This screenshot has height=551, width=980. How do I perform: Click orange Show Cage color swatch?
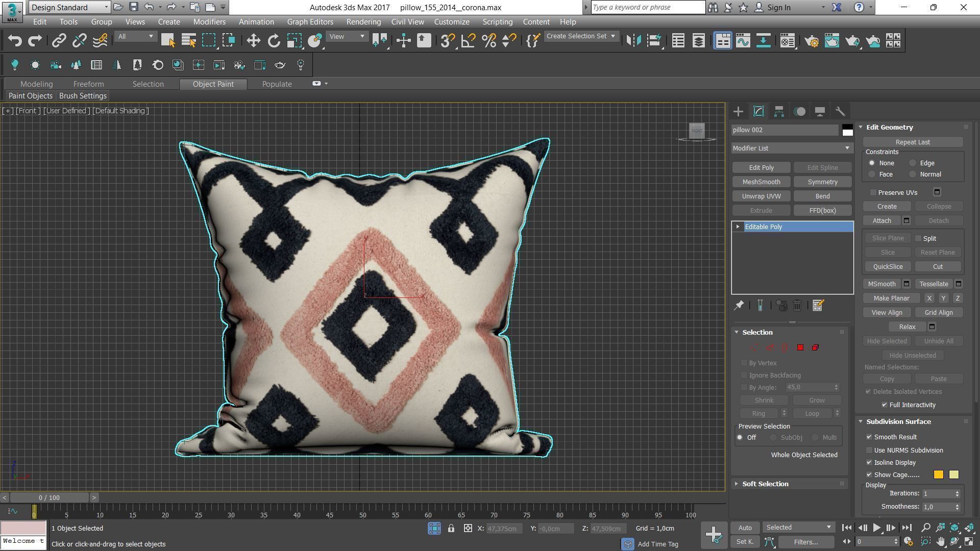click(x=938, y=475)
